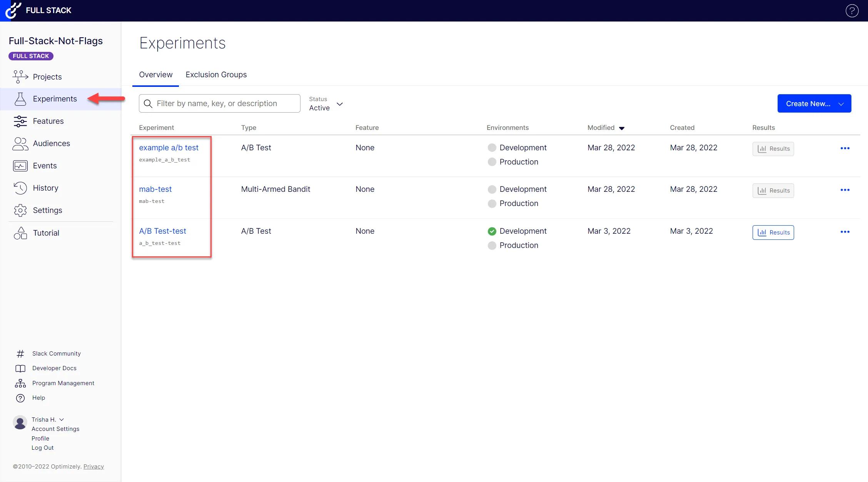This screenshot has width=868, height=482.
Task: Click Development status dot for example a/b test
Action: (492, 148)
